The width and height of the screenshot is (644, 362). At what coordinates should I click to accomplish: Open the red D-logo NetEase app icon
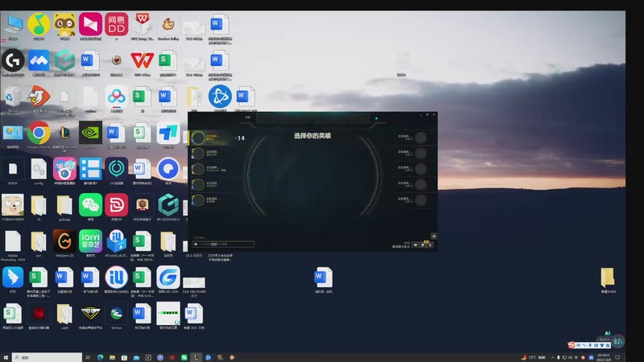point(116,205)
